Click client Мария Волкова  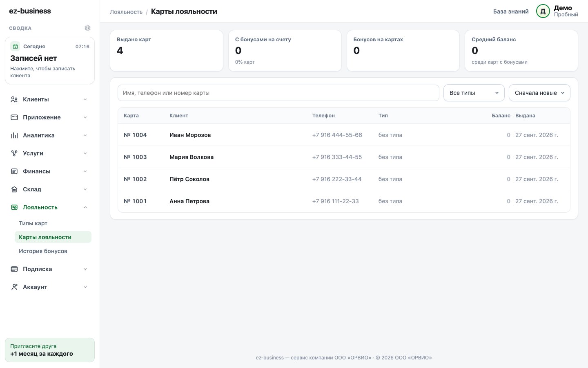click(192, 157)
